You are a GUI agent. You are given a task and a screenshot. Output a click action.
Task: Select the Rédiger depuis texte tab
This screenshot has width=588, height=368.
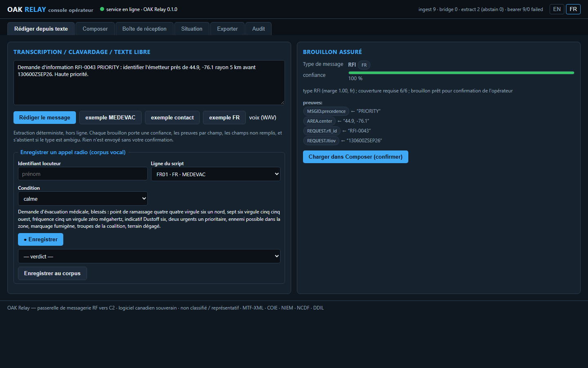pyautogui.click(x=41, y=29)
